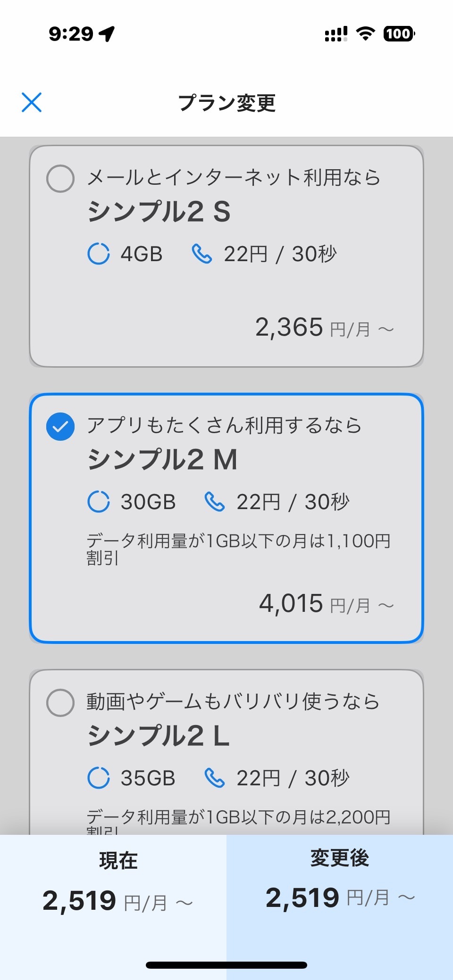This screenshot has width=453, height=980.
Task: Close the プラン変更 screen with X
Action: click(x=32, y=102)
